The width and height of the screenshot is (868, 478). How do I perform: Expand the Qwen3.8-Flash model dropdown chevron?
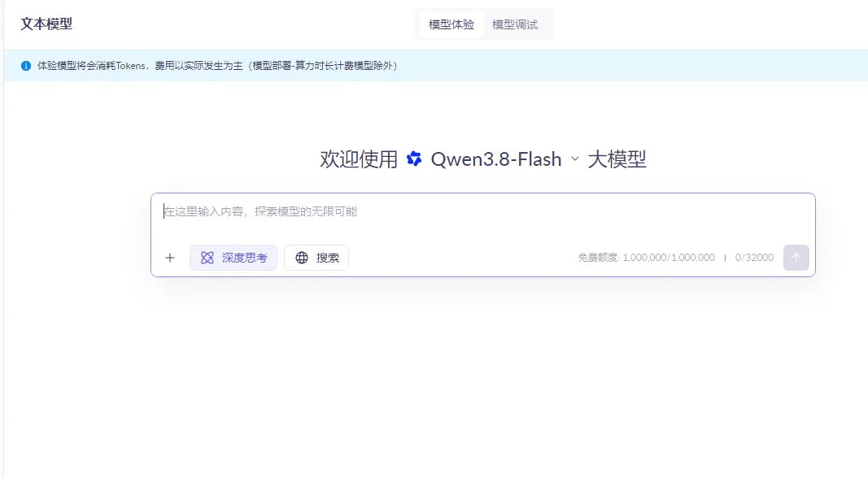[575, 159]
